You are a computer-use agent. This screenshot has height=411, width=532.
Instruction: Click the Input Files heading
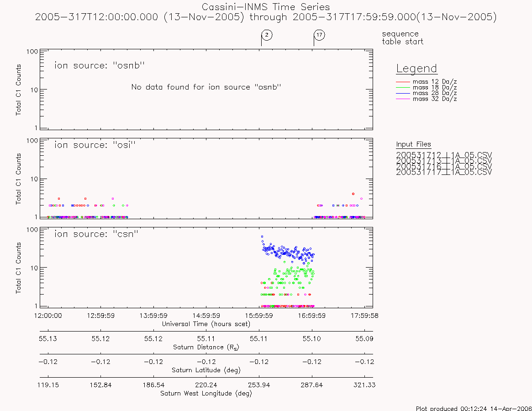pos(413,145)
